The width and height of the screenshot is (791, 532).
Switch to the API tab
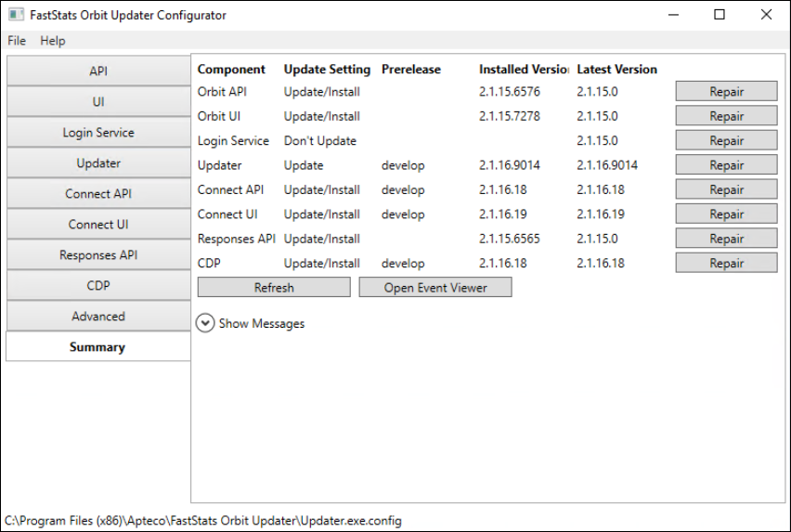(x=98, y=71)
